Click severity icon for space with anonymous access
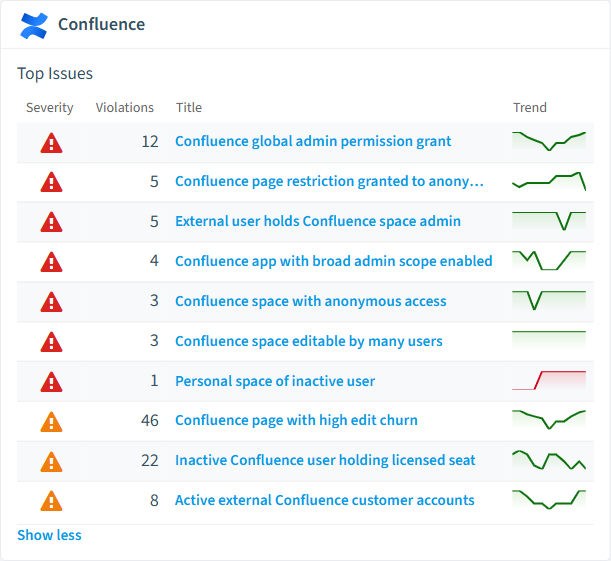The width and height of the screenshot is (611, 561). point(51,302)
